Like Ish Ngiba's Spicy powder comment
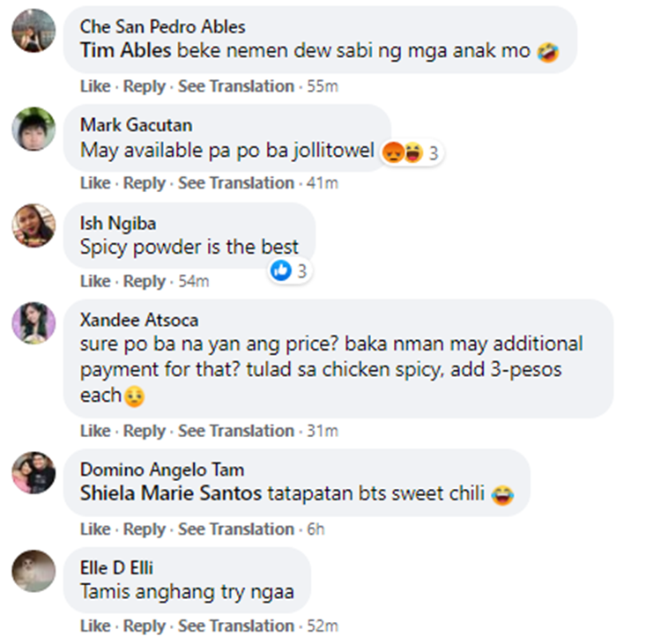This screenshot has width=661, height=644. click(x=95, y=281)
